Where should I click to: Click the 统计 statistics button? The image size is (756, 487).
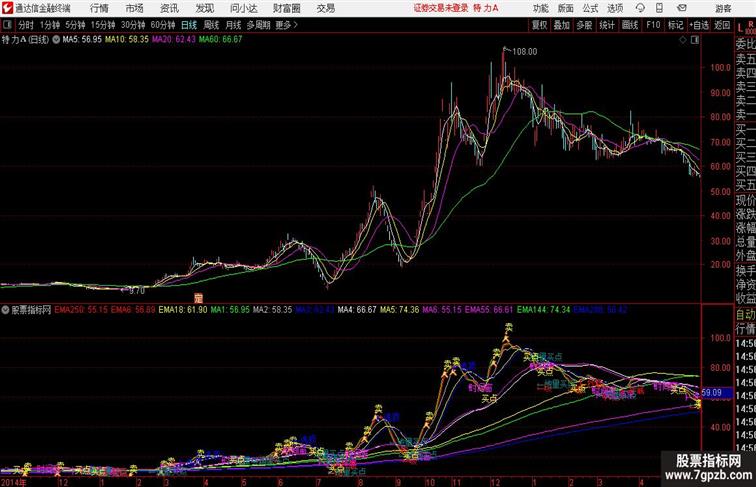[x=607, y=25]
